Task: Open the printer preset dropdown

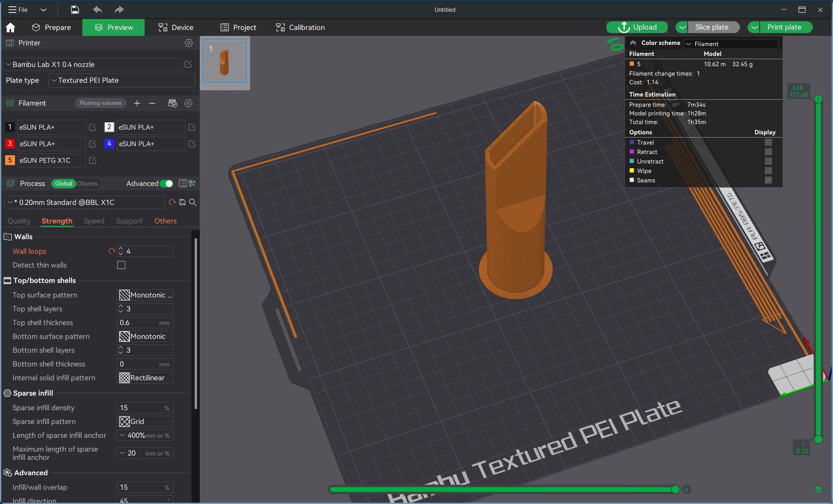Action: (93, 64)
